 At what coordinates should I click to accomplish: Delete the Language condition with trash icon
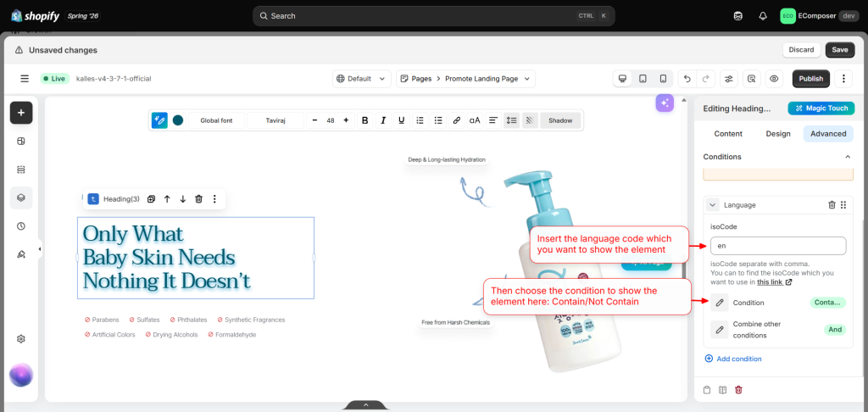(832, 205)
